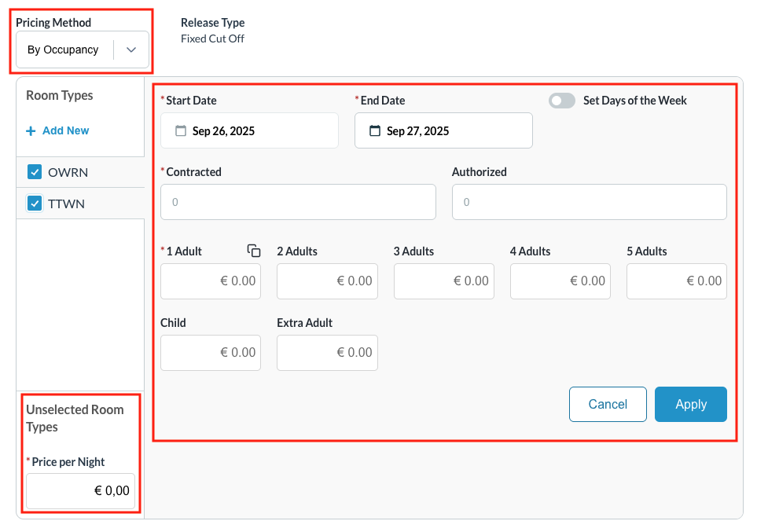The image size is (757, 532).
Task: Focus the Authorized input field
Action: pos(589,202)
